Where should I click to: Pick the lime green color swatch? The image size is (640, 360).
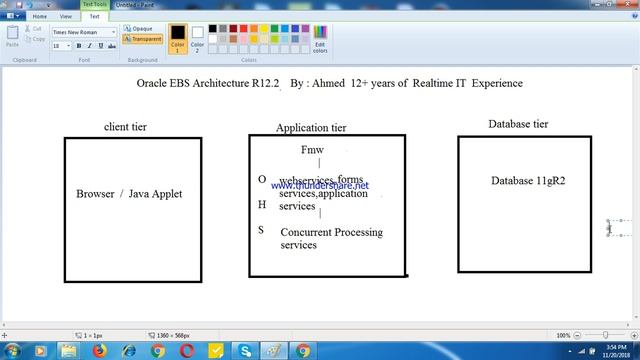pos(274,39)
